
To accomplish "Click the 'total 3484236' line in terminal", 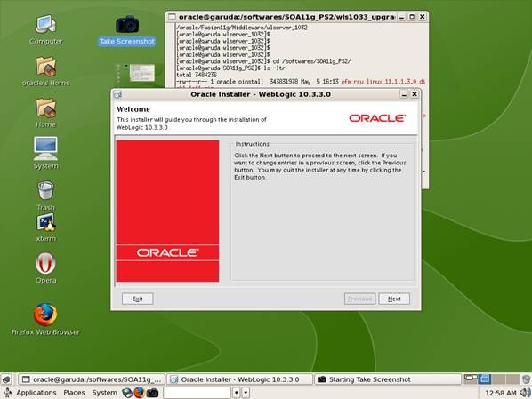I will tap(197, 75).
